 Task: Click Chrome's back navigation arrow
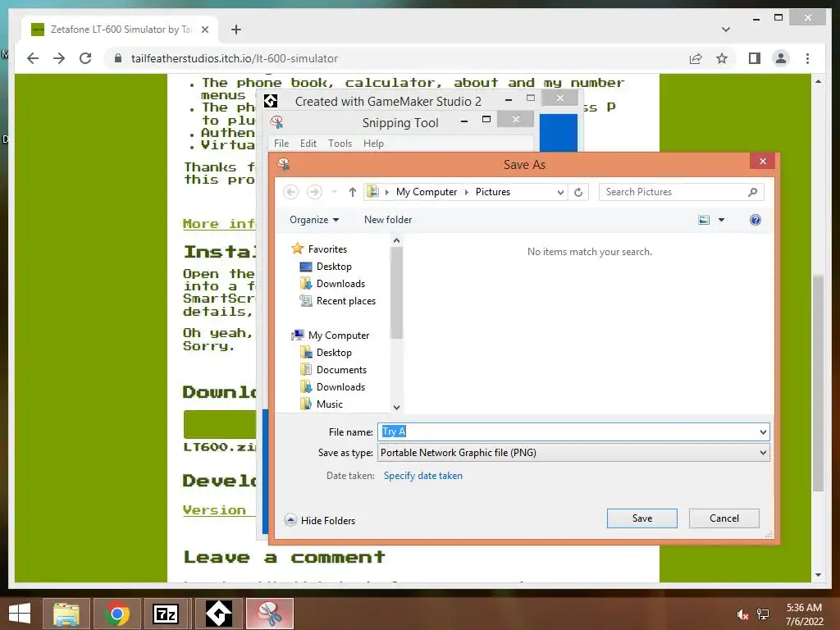[x=33, y=58]
